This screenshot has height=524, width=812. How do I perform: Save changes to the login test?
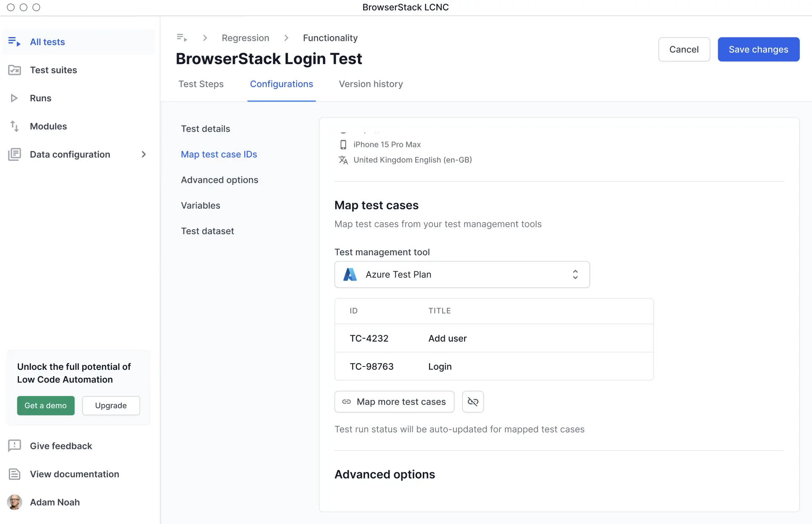click(x=758, y=49)
